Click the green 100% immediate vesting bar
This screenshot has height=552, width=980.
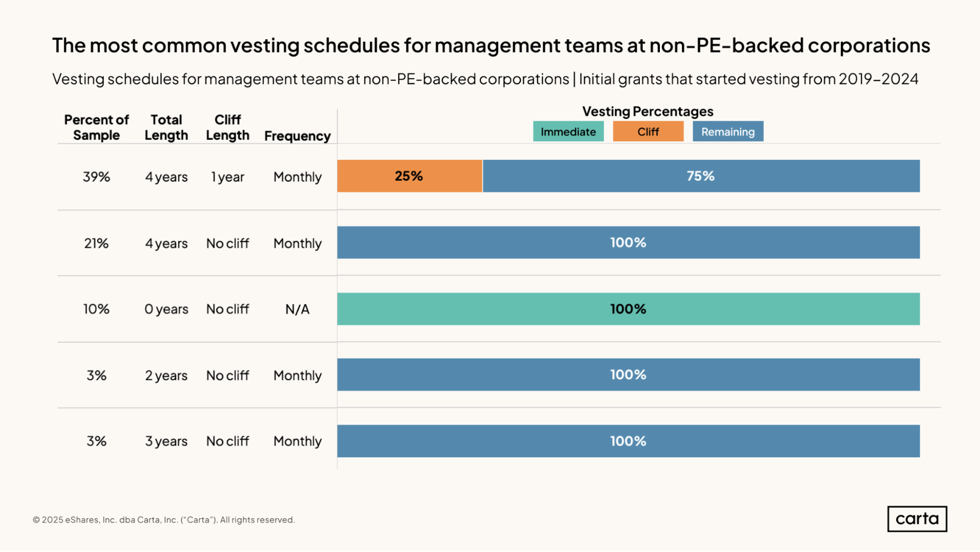(x=628, y=309)
